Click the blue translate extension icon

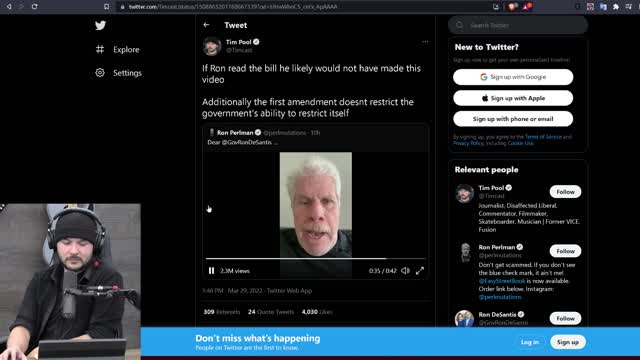[603, 7]
